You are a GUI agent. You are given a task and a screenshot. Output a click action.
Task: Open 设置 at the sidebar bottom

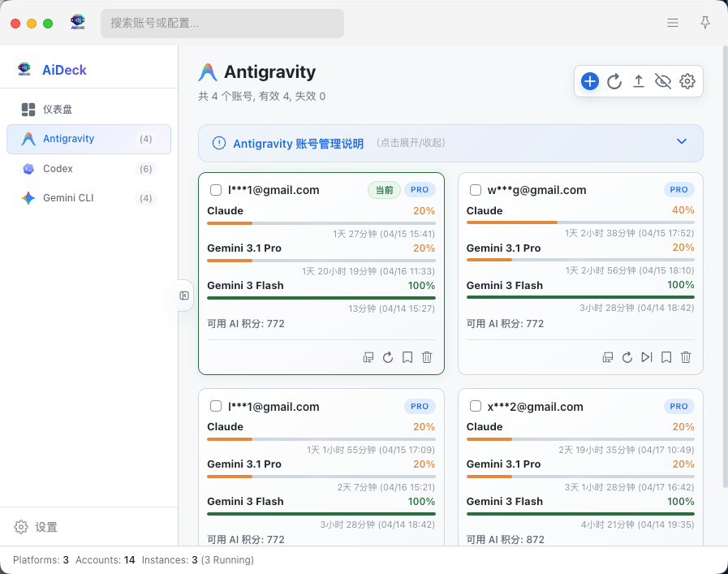click(45, 527)
